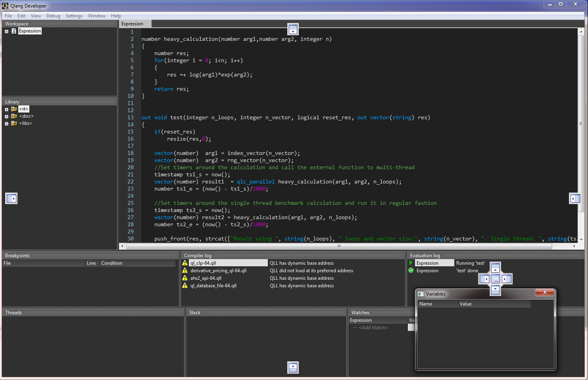Open the Debug menu
Screen dimensions: 588x380
pyautogui.click(x=53, y=16)
